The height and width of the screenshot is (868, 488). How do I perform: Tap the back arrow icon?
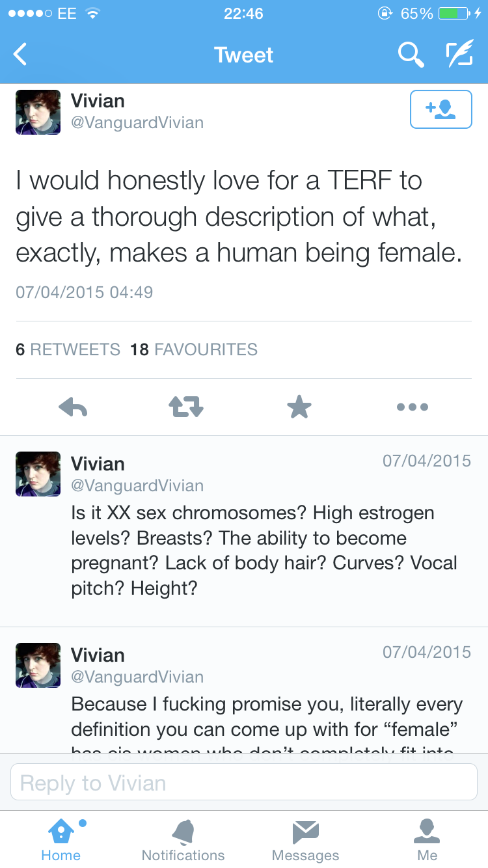click(x=21, y=55)
